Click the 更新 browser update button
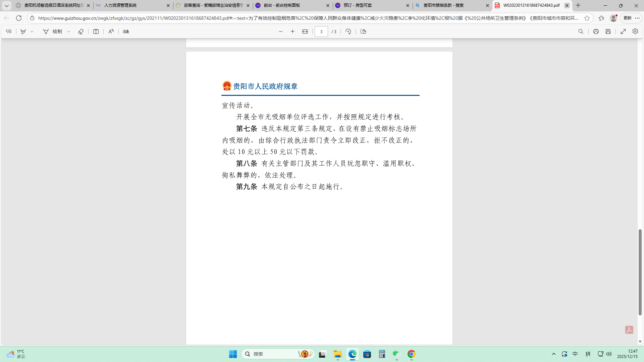Image resolution: width=644 pixels, height=362 pixels. [627, 18]
